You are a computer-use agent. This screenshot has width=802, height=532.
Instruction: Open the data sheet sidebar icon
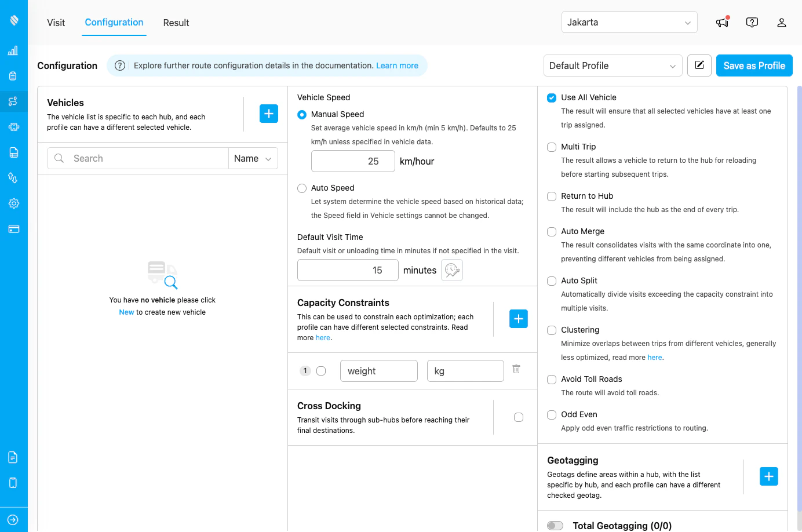(13, 152)
